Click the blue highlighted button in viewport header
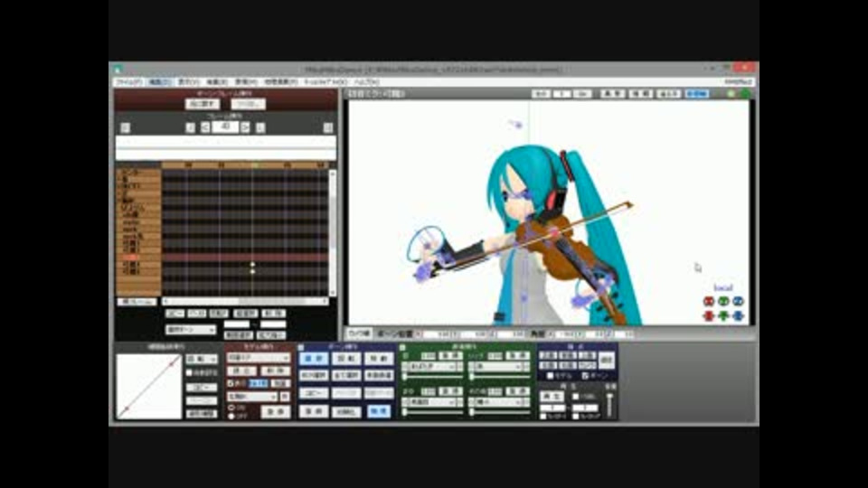Viewport: 868px width, 488px height. tap(696, 94)
